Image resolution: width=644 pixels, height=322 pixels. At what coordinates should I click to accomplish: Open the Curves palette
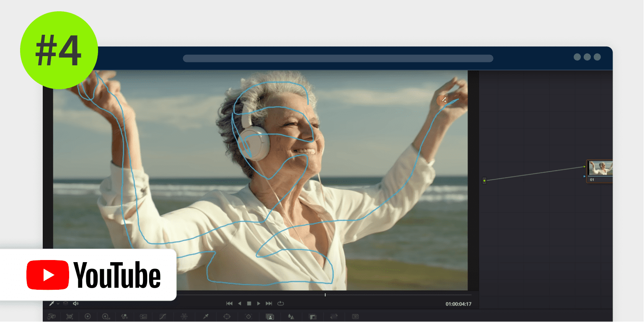coord(163,317)
